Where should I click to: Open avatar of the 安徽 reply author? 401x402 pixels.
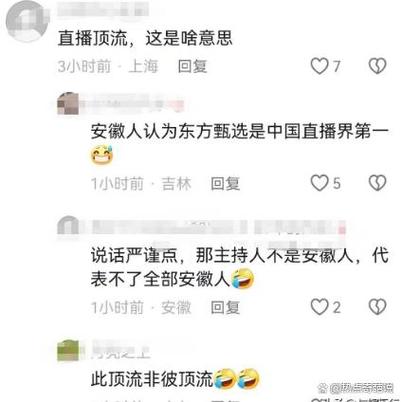[x=68, y=226]
